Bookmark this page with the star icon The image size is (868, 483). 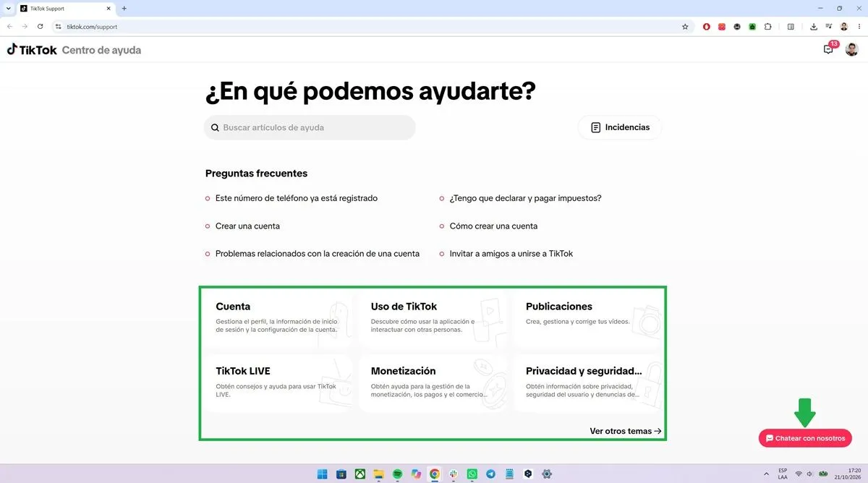point(685,27)
